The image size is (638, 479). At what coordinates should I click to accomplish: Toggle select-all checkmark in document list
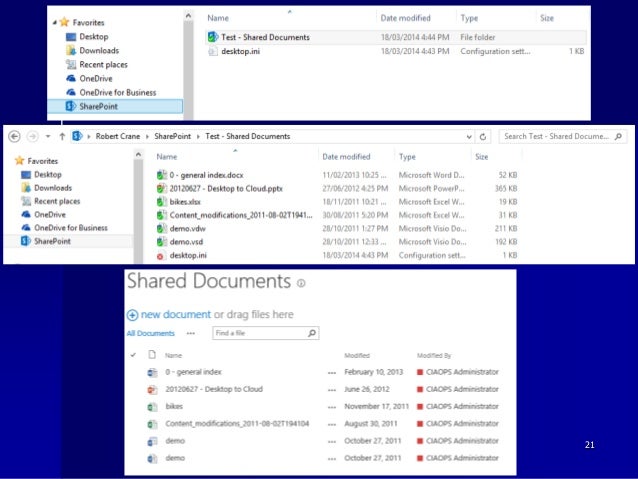(x=133, y=355)
